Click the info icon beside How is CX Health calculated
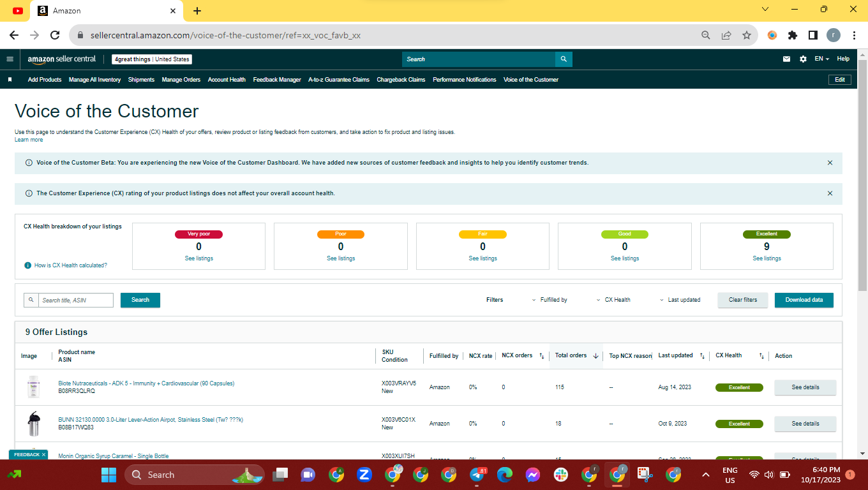 (x=28, y=265)
